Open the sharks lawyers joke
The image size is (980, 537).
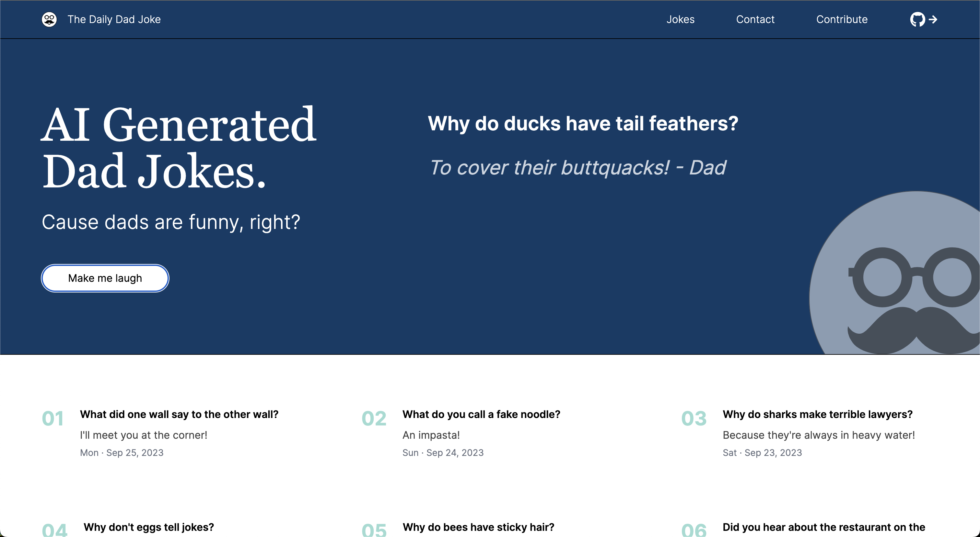coord(817,414)
